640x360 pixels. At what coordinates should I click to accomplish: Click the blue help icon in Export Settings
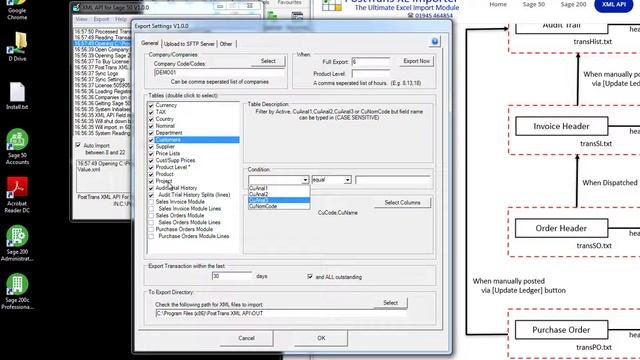pyautogui.click(x=435, y=41)
